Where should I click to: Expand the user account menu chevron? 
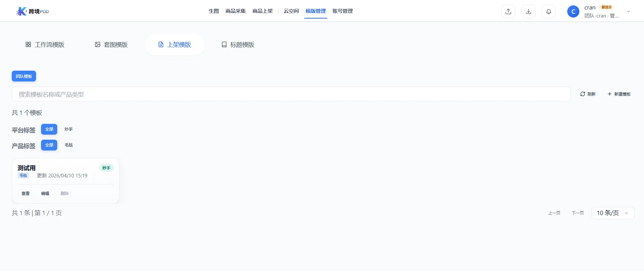[x=628, y=11]
